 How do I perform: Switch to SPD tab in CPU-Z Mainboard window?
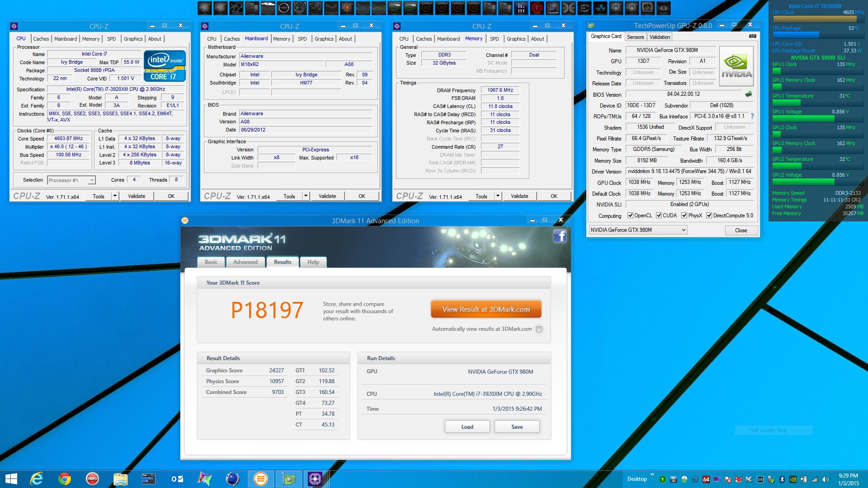click(302, 39)
